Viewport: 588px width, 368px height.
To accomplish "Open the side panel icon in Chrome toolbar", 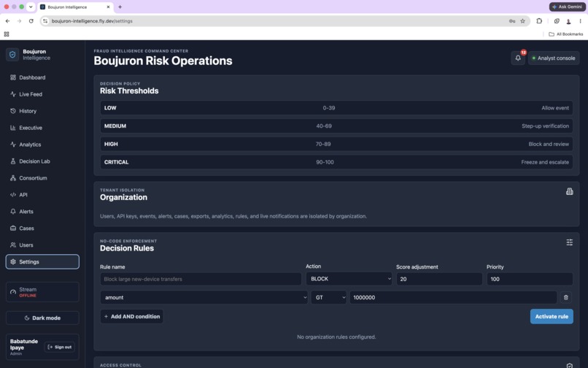I will (x=557, y=21).
